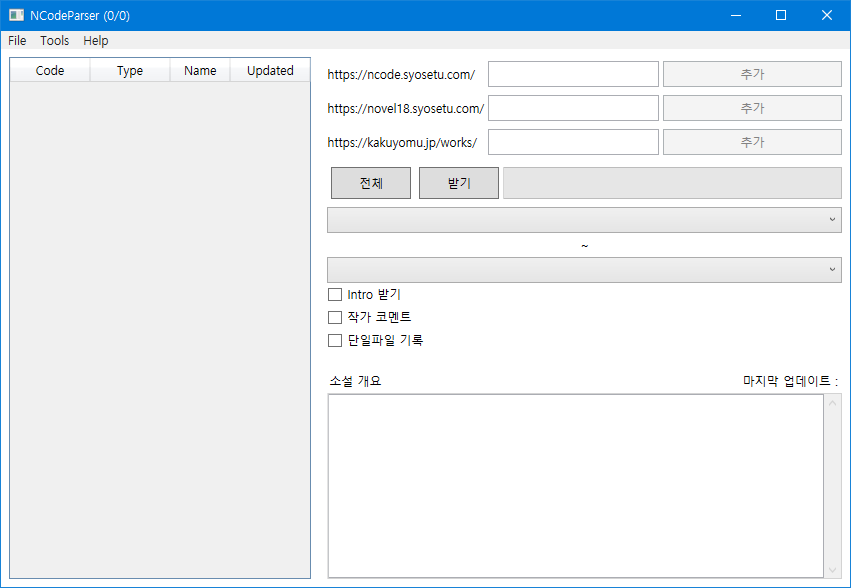Open the end chapter dropdown below tilde
Screen dimensions: 851x588
coord(584,270)
